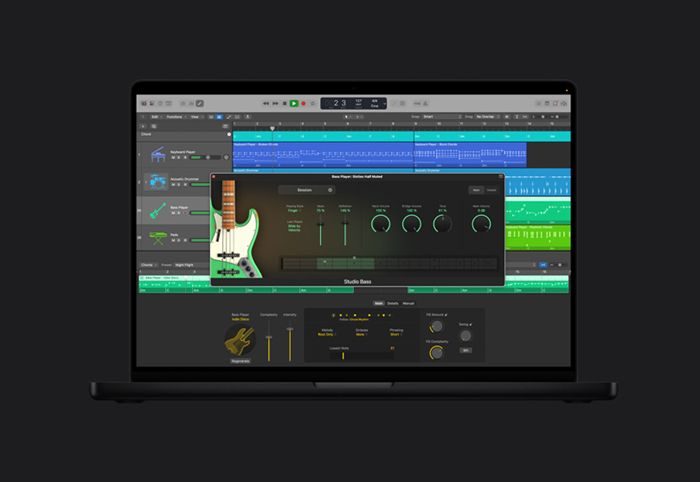
Task: Click the yellow bass guitar style icon
Action: tap(240, 341)
